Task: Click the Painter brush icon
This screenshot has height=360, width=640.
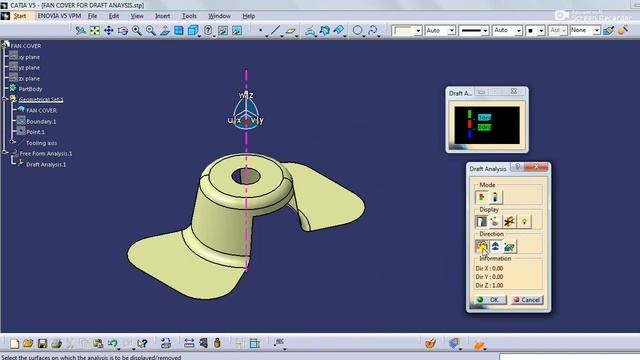Action: [608, 31]
